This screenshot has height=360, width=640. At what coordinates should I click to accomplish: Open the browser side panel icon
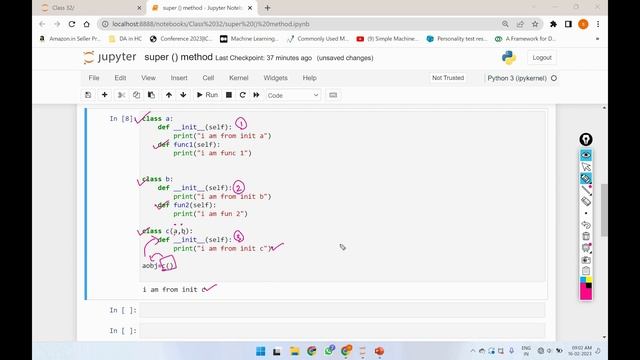coord(568,24)
